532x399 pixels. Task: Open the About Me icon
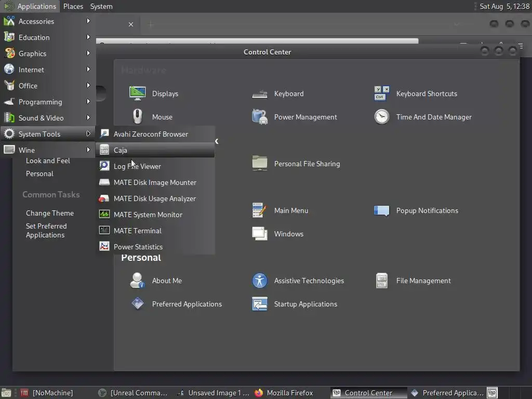[x=137, y=280]
